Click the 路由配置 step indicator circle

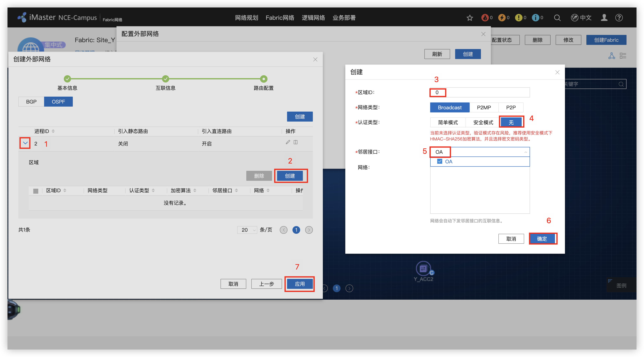263,79
